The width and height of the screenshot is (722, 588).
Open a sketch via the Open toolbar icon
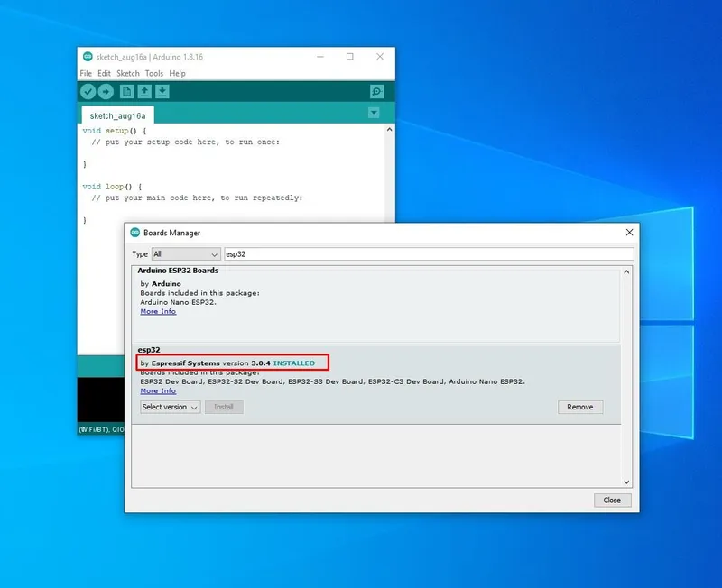click(144, 91)
